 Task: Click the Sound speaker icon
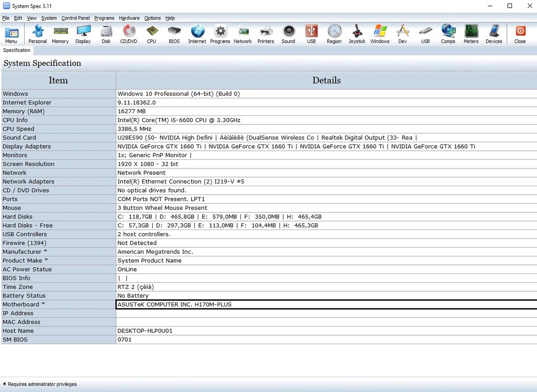(289, 34)
